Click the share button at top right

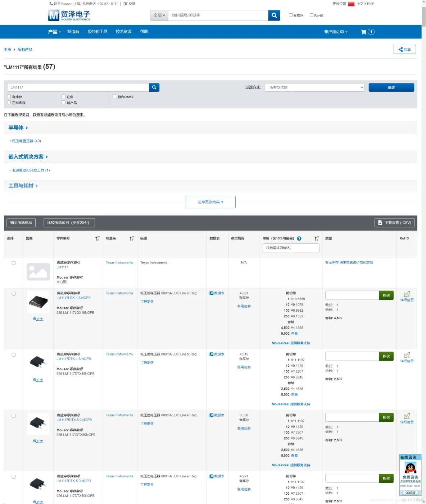pos(405,50)
